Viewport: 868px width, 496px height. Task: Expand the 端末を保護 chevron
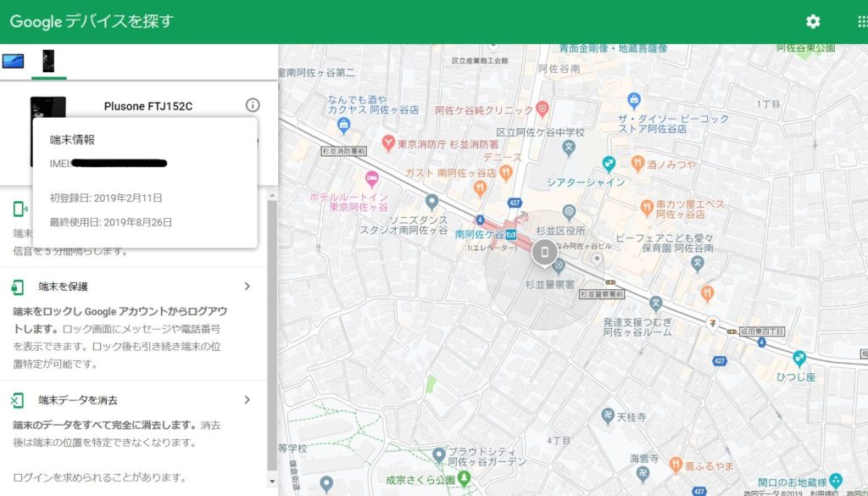[247, 287]
